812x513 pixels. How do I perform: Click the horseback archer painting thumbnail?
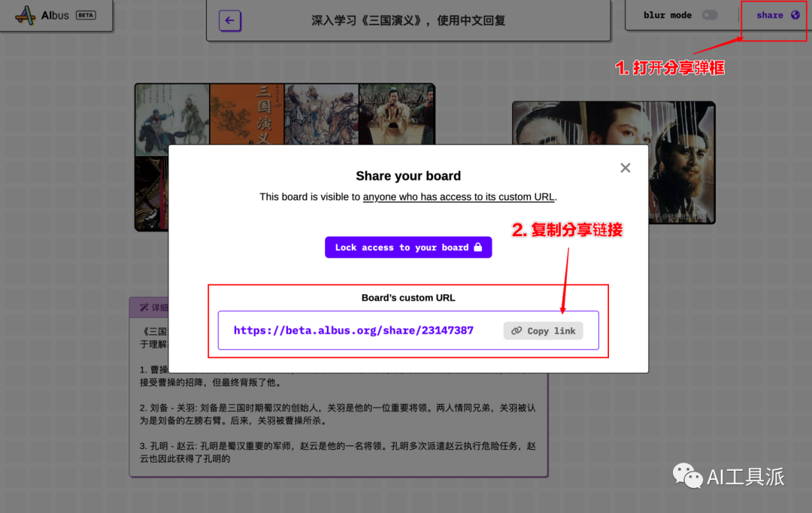172,119
